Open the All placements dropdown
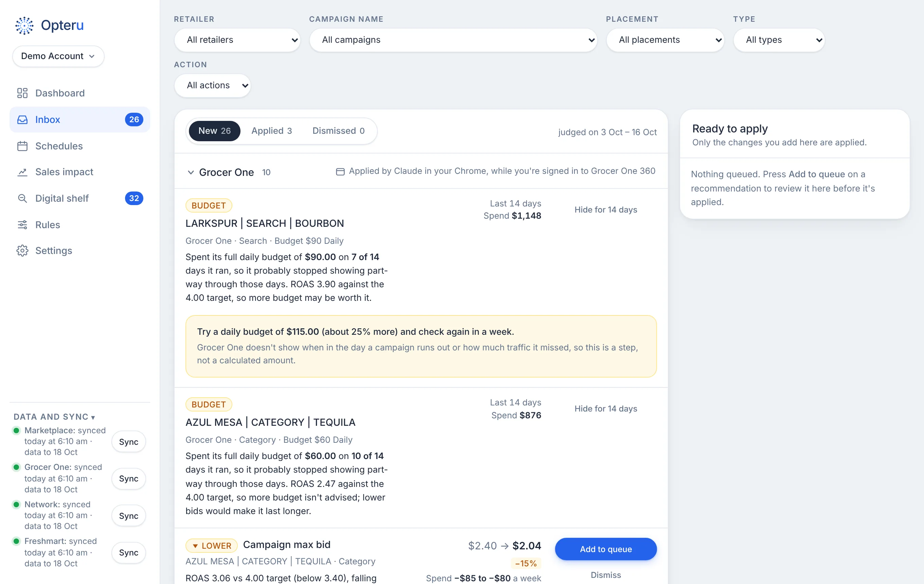Screen dimensions: 924x584 click(x=665, y=40)
